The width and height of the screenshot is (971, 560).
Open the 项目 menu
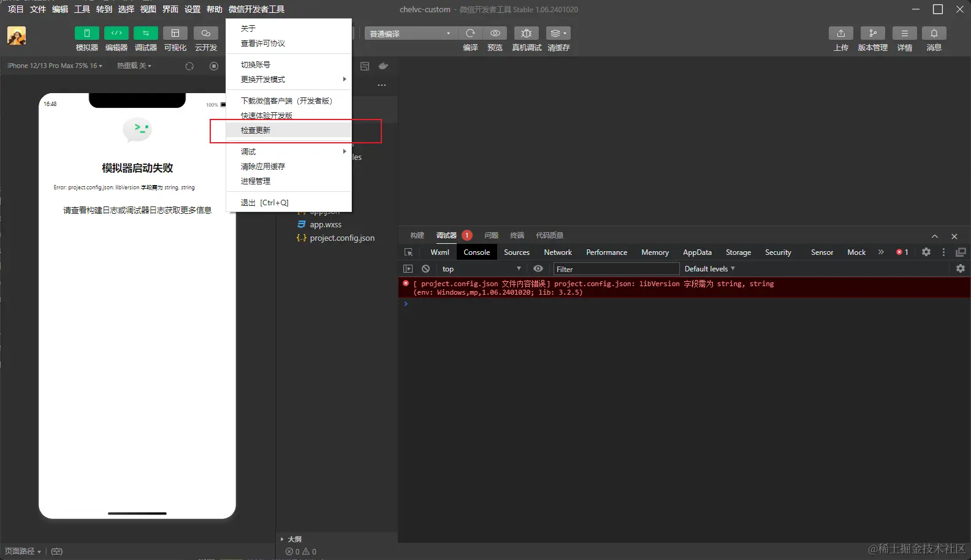(15, 9)
